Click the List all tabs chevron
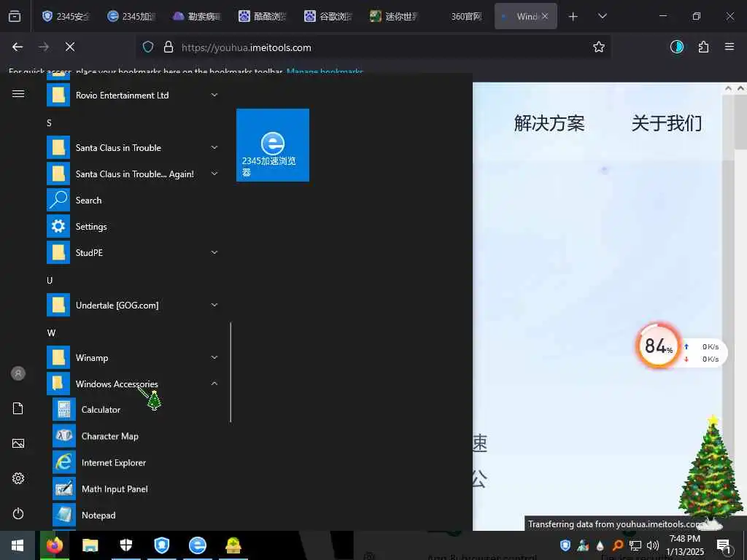 [x=603, y=16]
